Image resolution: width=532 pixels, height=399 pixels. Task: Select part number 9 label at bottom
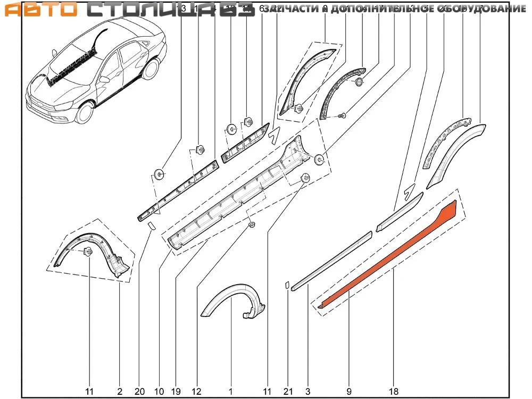point(350,391)
